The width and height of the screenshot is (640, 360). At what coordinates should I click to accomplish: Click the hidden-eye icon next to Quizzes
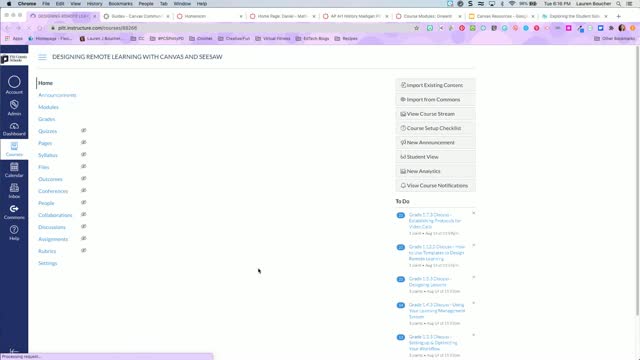(84, 131)
